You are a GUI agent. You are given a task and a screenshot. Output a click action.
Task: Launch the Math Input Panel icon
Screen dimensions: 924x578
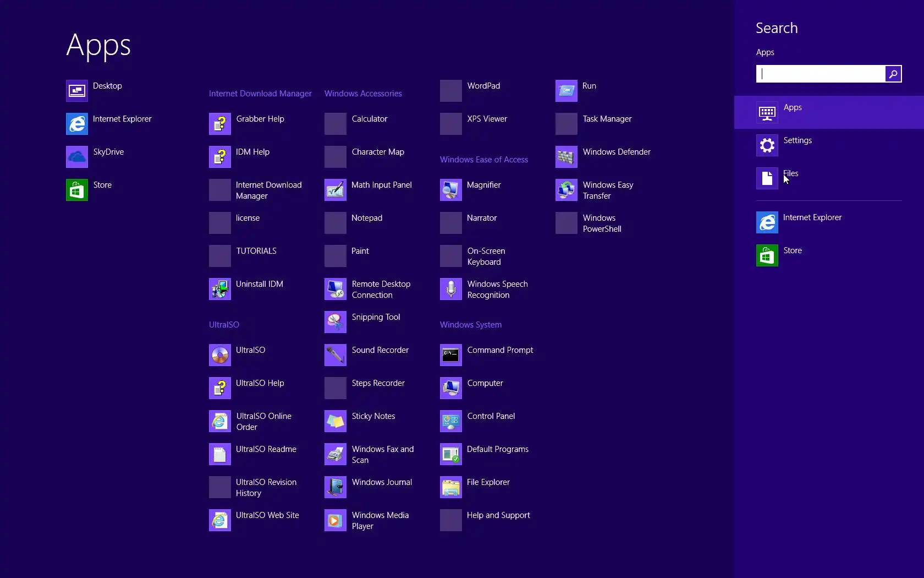click(x=335, y=190)
